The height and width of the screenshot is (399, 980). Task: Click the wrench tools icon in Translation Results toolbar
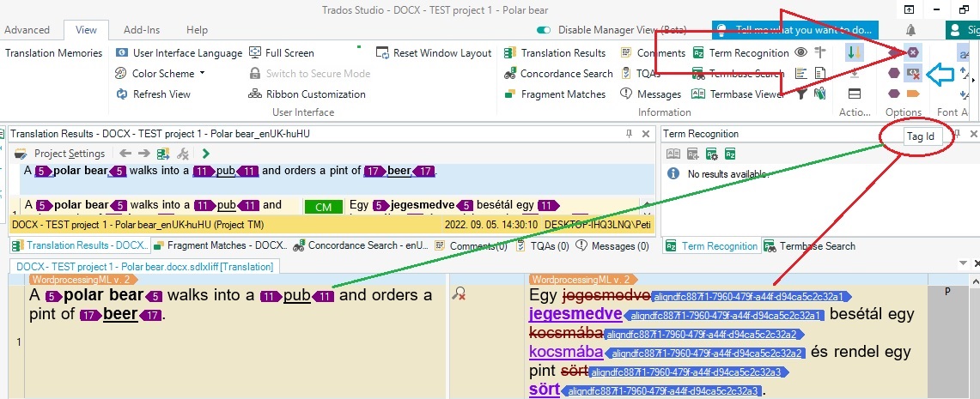point(183,154)
